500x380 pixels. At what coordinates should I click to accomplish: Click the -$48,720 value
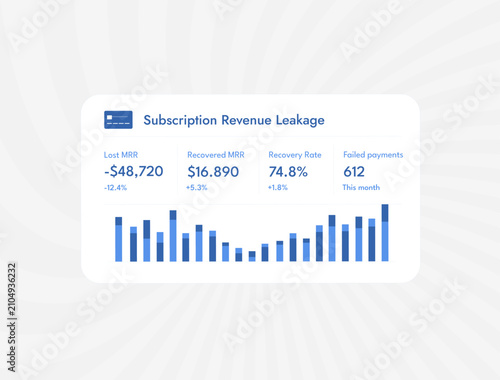pos(133,171)
